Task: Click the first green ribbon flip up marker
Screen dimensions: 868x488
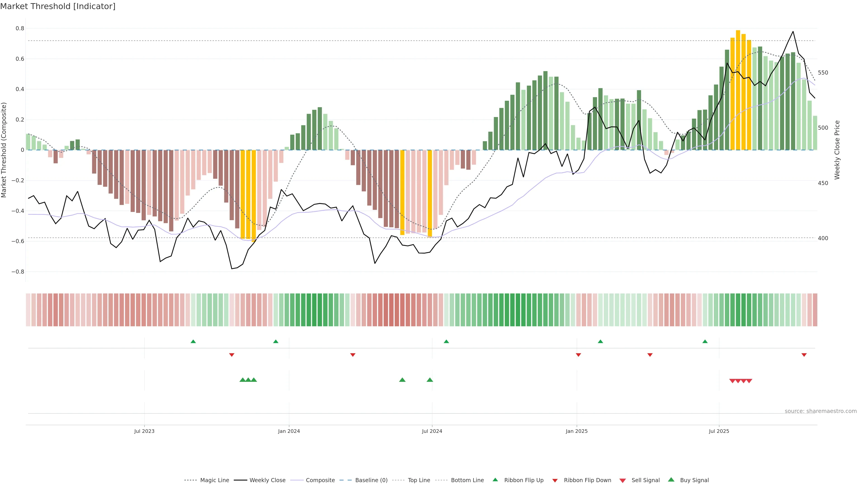Action: click(x=193, y=342)
